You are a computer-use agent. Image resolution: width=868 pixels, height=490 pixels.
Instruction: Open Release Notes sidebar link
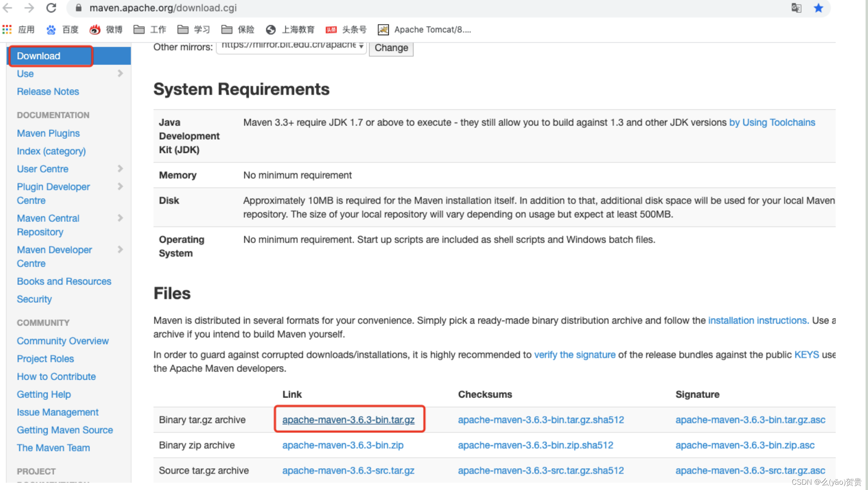[48, 92]
